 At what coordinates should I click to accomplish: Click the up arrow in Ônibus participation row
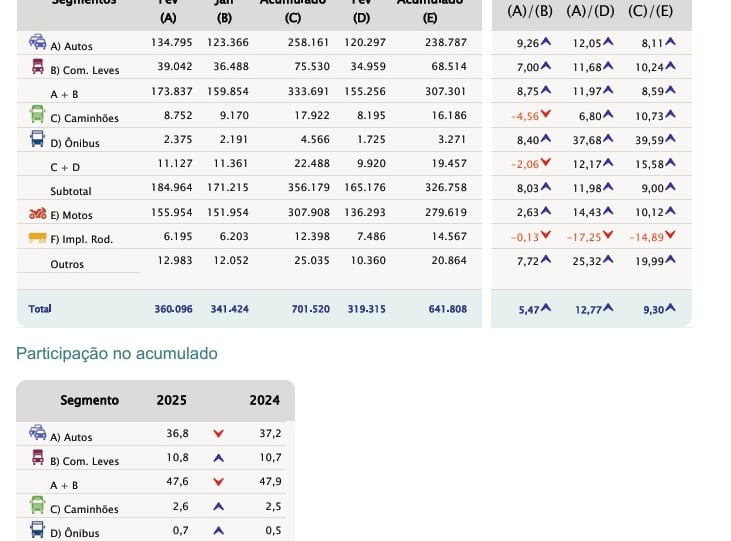218,531
